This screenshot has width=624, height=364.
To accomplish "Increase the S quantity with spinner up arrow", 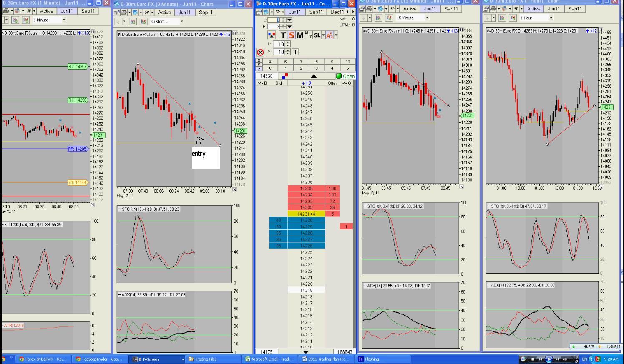I will click(x=287, y=50).
